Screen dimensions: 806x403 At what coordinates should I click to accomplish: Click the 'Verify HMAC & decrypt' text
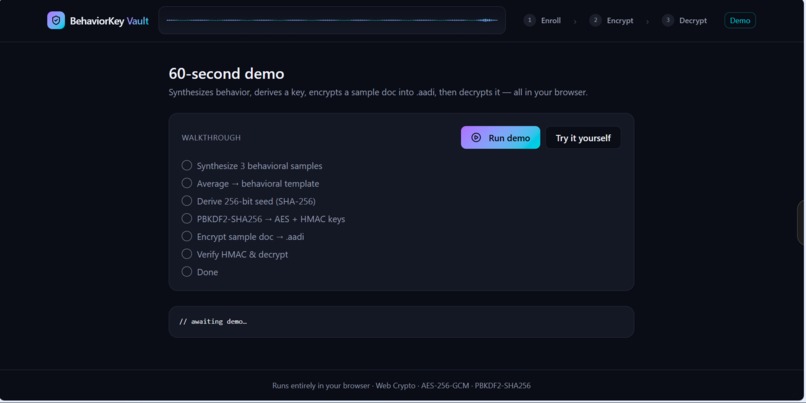pos(242,254)
